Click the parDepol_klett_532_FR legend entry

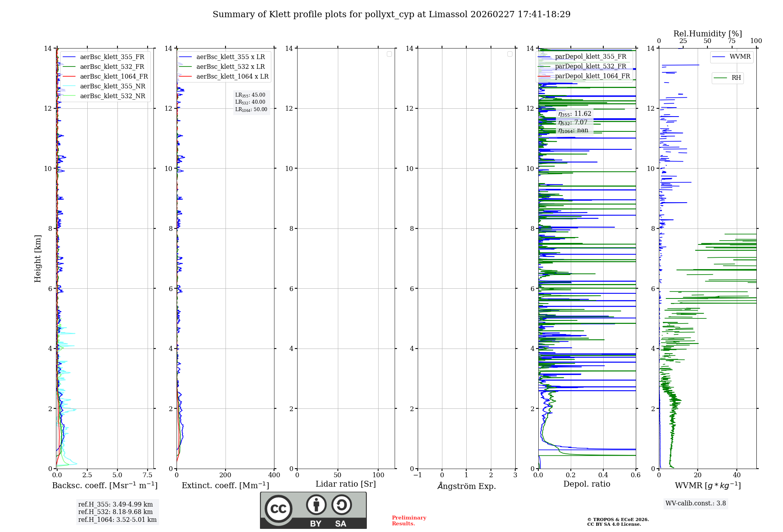590,66
